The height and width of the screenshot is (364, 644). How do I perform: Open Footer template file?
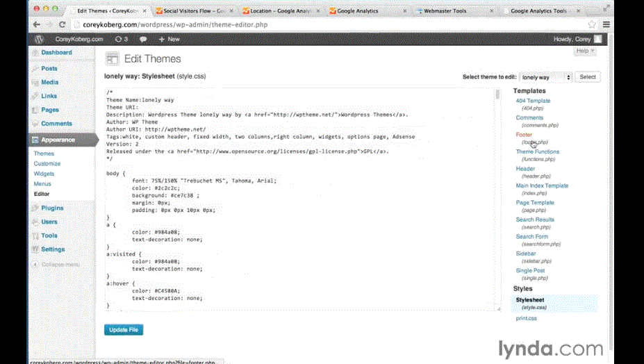click(x=524, y=134)
